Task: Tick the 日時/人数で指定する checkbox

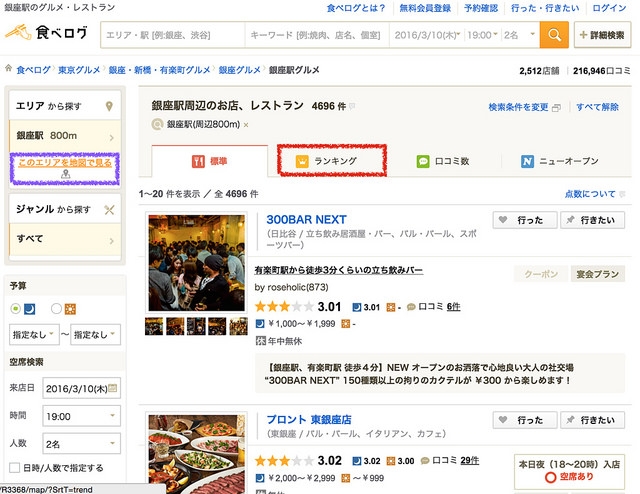Action: pyautogui.click(x=14, y=467)
